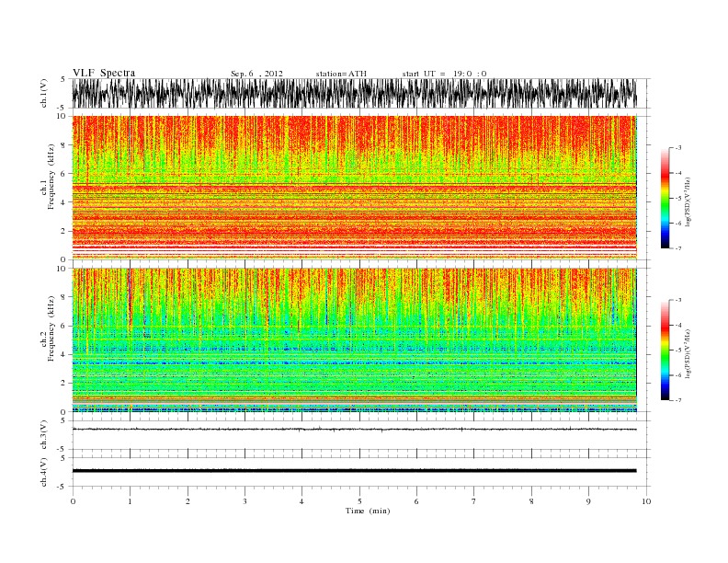The height and width of the screenshot is (563, 728).
Task: Click the time axis tick label 7
Action: 474,501
